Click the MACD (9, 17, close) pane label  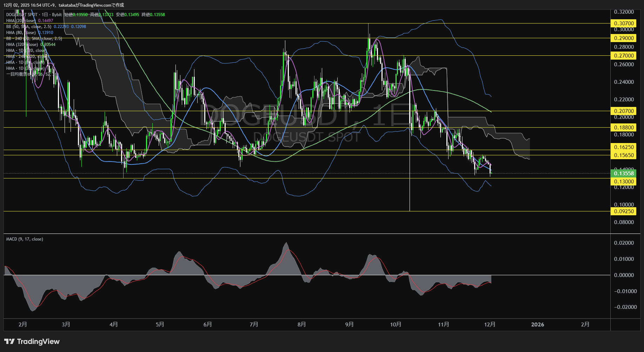coord(25,239)
